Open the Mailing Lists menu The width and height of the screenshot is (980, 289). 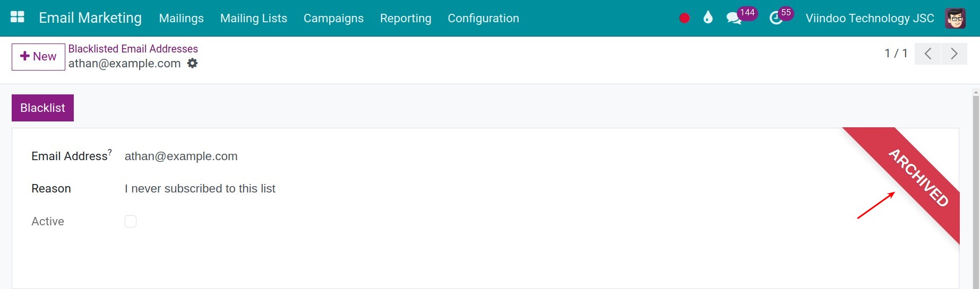tap(254, 18)
